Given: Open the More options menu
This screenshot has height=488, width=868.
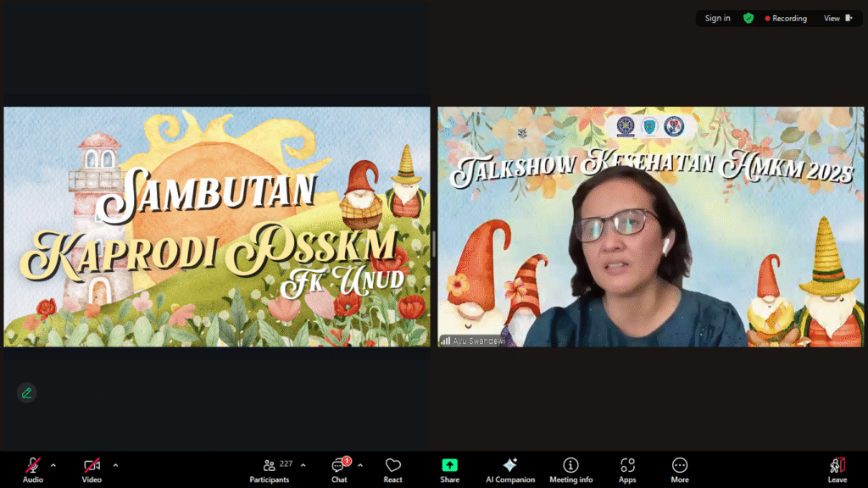Looking at the screenshot, I should click(x=680, y=469).
